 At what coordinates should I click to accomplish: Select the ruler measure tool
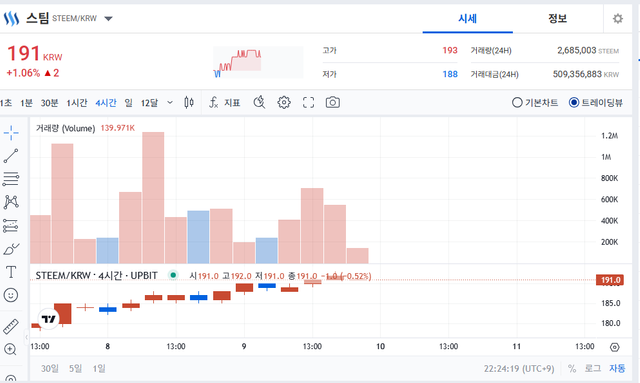(x=11, y=327)
